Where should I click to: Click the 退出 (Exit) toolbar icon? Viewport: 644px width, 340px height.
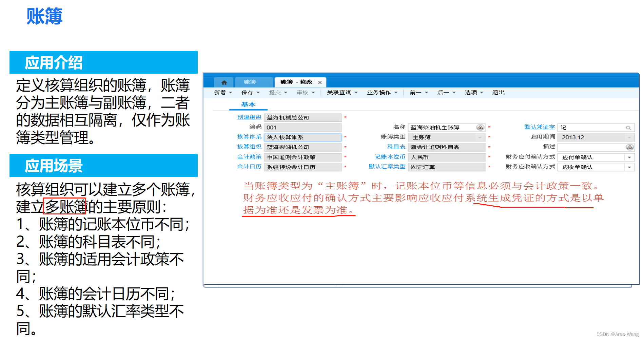tap(498, 92)
